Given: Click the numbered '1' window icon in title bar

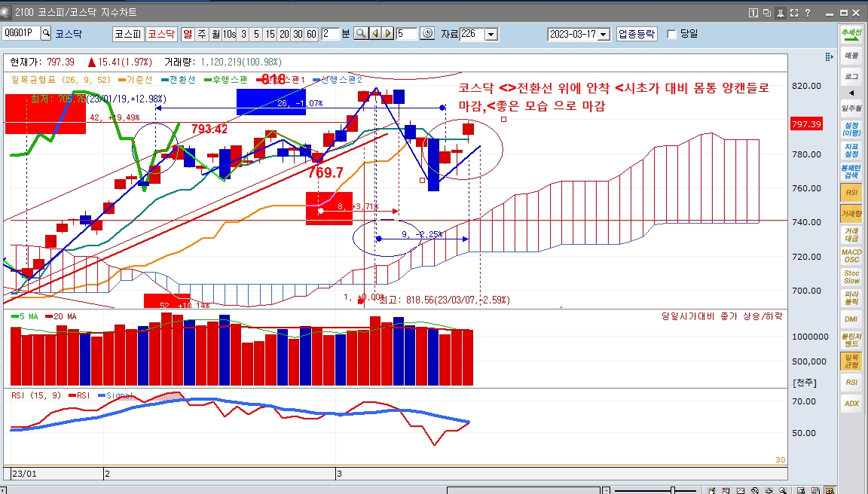Looking at the screenshot, I should [753, 13].
